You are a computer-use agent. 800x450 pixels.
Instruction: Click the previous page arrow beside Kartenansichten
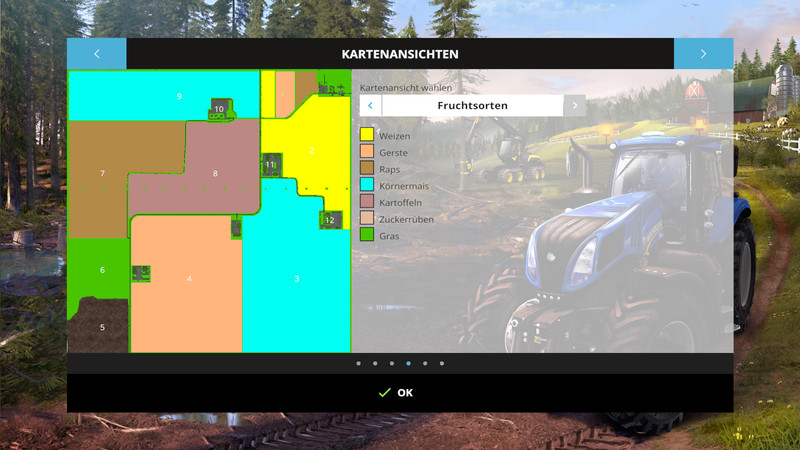97,54
